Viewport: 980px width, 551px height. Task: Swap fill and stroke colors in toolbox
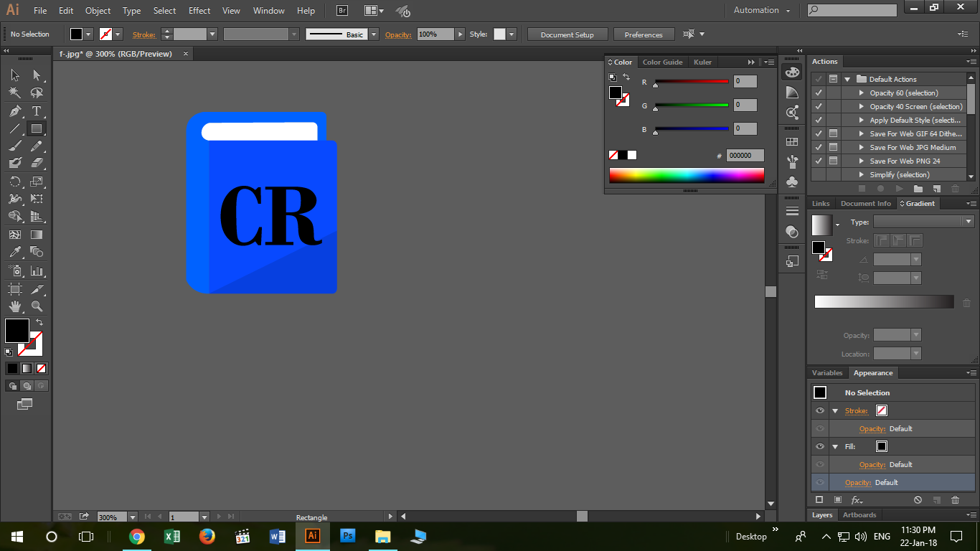pyautogui.click(x=39, y=322)
